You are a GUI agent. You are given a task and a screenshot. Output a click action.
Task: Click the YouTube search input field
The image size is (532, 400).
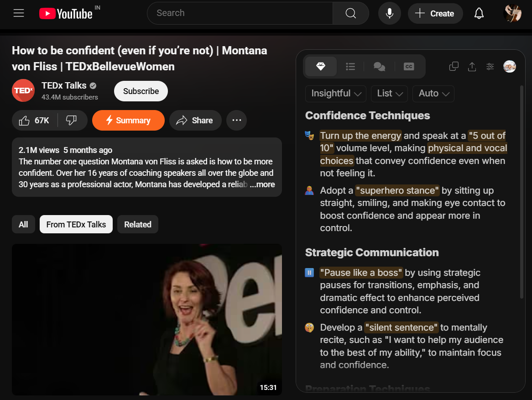(x=240, y=13)
